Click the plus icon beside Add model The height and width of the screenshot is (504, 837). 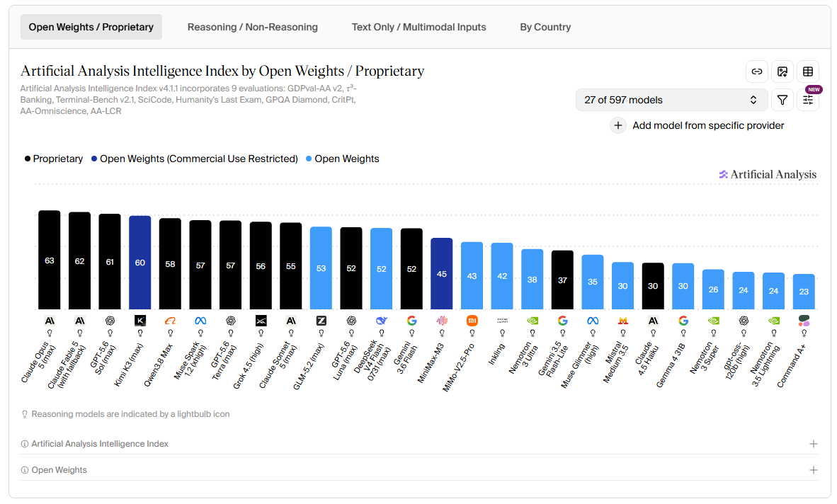coord(617,125)
